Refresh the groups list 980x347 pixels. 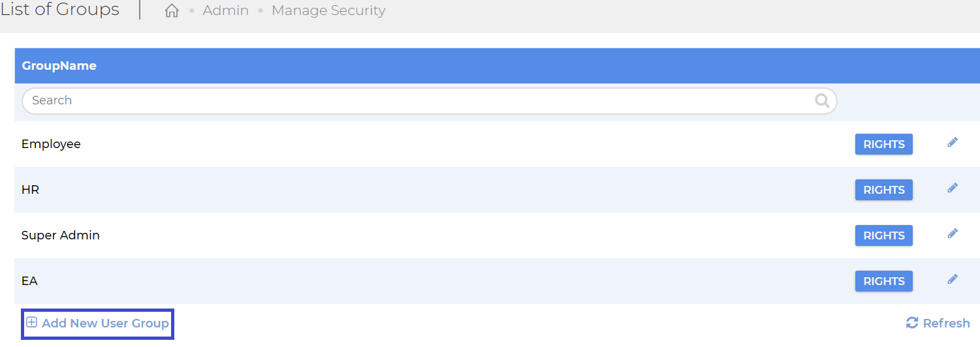coord(938,324)
